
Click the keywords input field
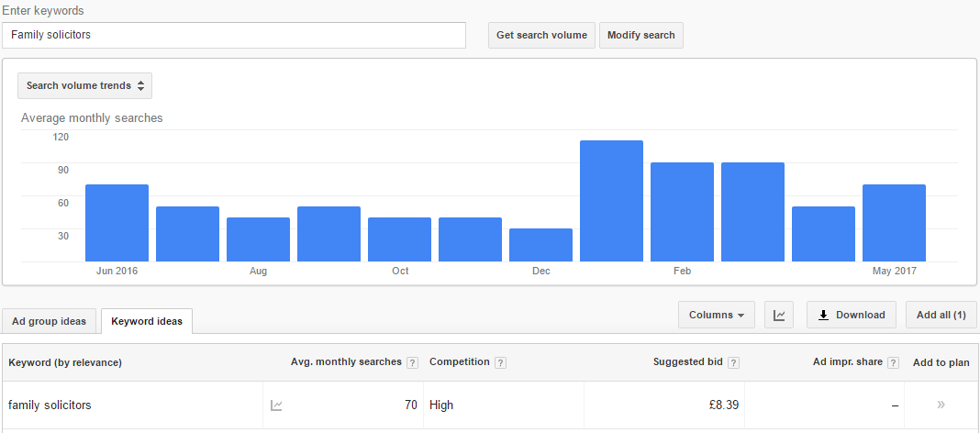click(234, 35)
